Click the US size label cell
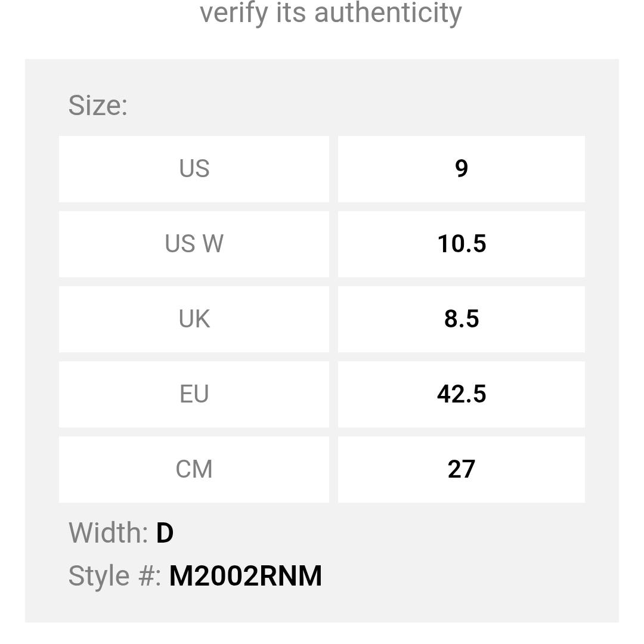644x644 pixels. click(x=194, y=169)
